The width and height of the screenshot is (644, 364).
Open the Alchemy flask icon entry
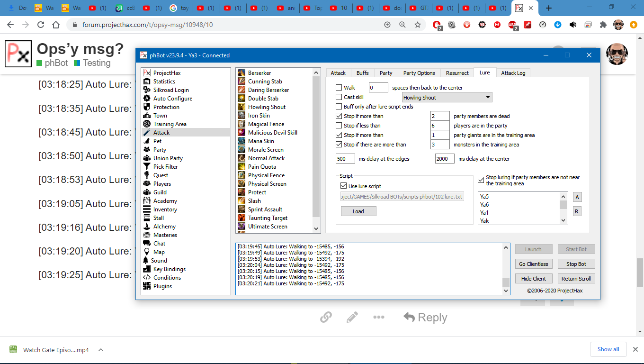pyautogui.click(x=147, y=227)
